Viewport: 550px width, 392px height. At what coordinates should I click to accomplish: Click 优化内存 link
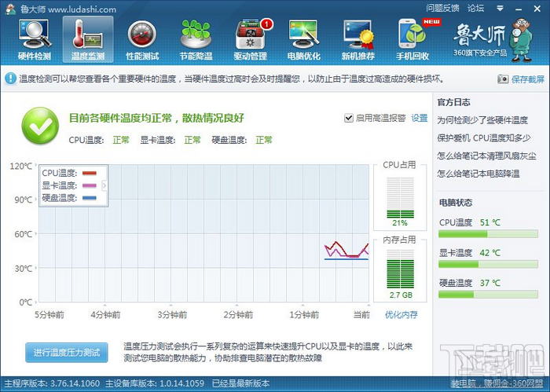[x=401, y=314]
